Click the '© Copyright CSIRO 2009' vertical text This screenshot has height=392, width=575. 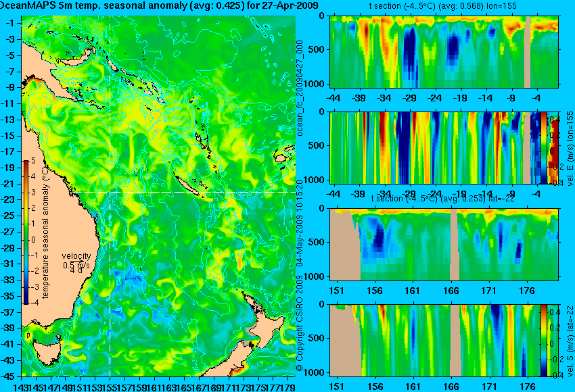click(x=300, y=324)
